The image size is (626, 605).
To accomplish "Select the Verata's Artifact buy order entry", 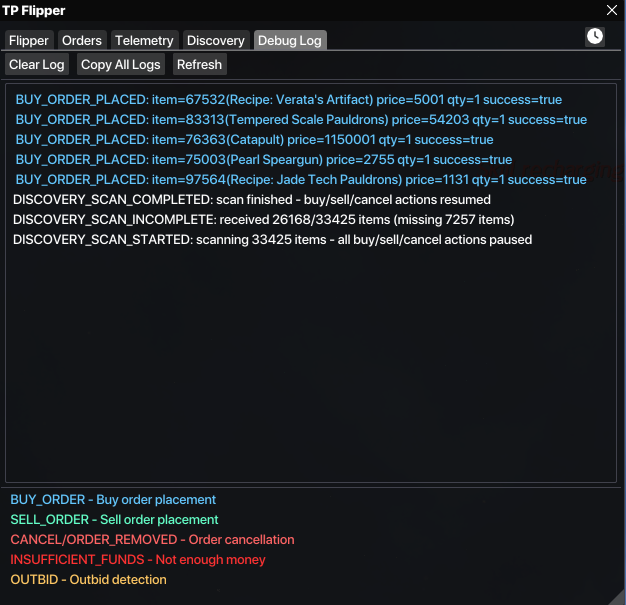I will (288, 100).
